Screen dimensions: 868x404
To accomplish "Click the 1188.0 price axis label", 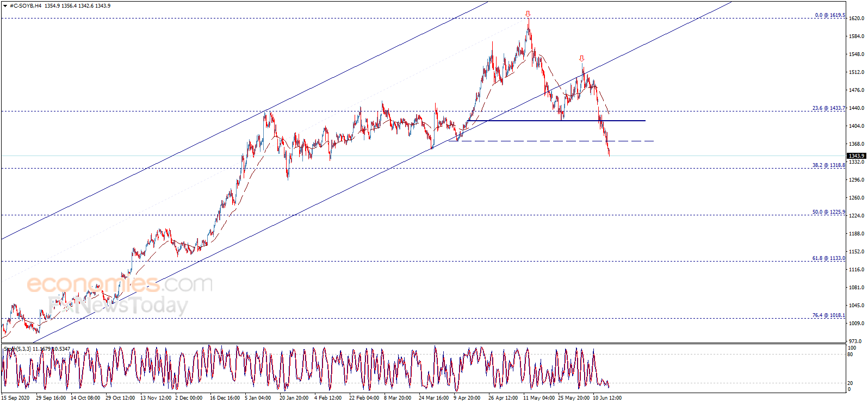I will 857,234.
